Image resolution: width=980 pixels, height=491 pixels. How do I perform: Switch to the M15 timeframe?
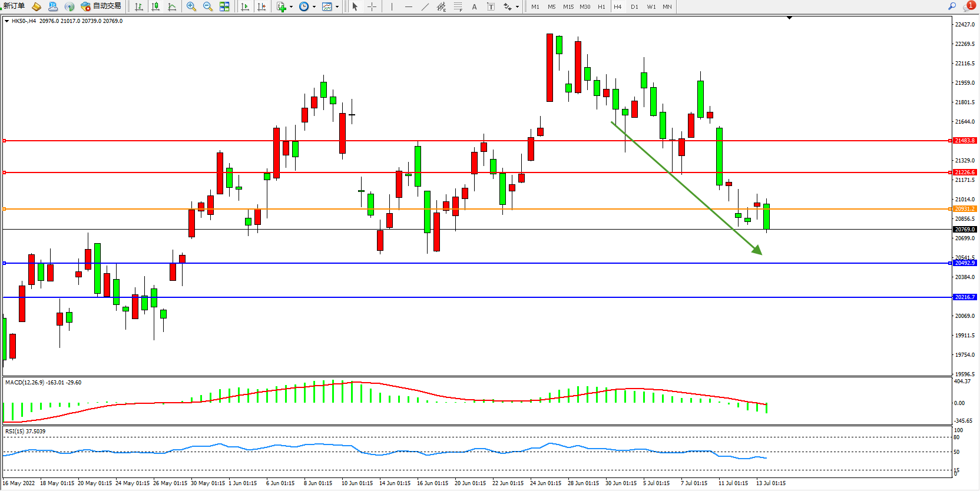568,6
